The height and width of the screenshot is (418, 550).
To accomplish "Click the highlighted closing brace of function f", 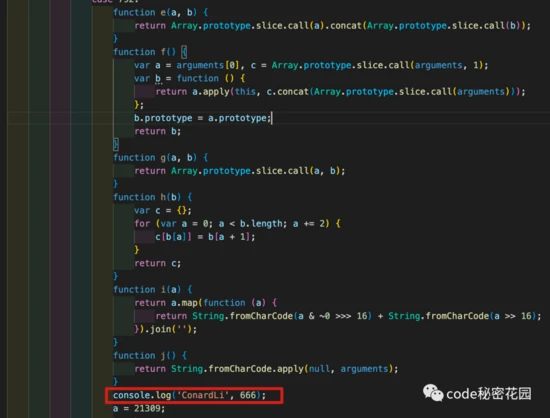I will [x=115, y=144].
